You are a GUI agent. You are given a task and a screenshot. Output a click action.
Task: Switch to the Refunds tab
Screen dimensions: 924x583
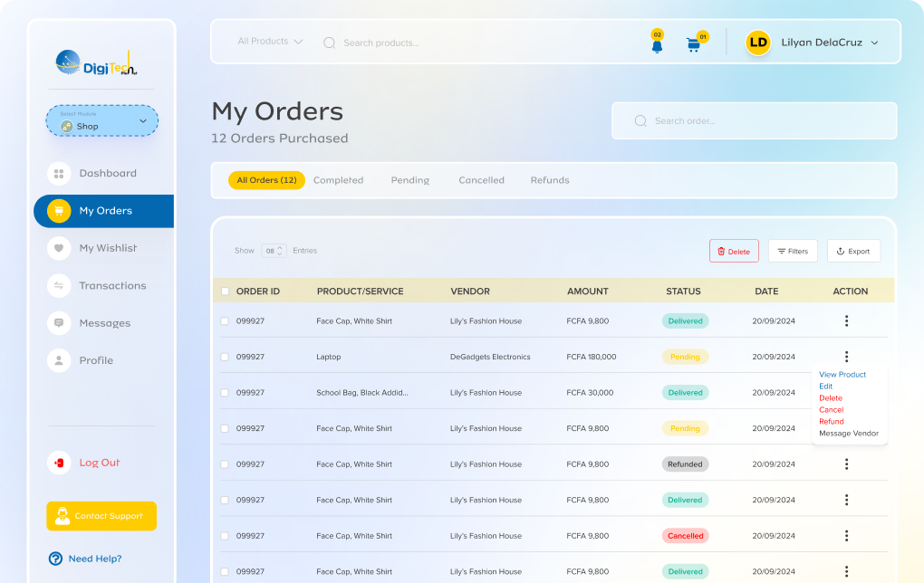[x=549, y=180]
